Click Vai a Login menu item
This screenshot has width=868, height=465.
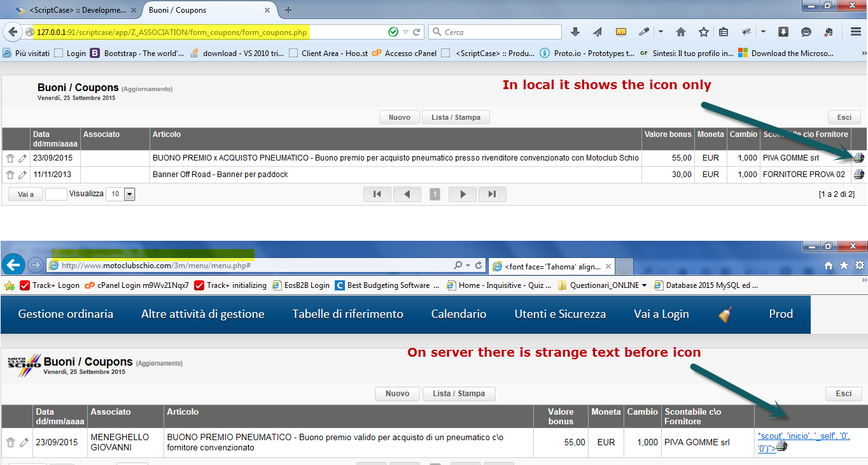(x=661, y=314)
